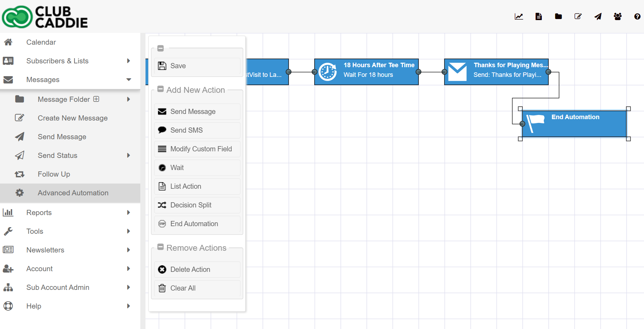The height and width of the screenshot is (329, 644).
Task: Save the automation workflow
Action: click(197, 66)
